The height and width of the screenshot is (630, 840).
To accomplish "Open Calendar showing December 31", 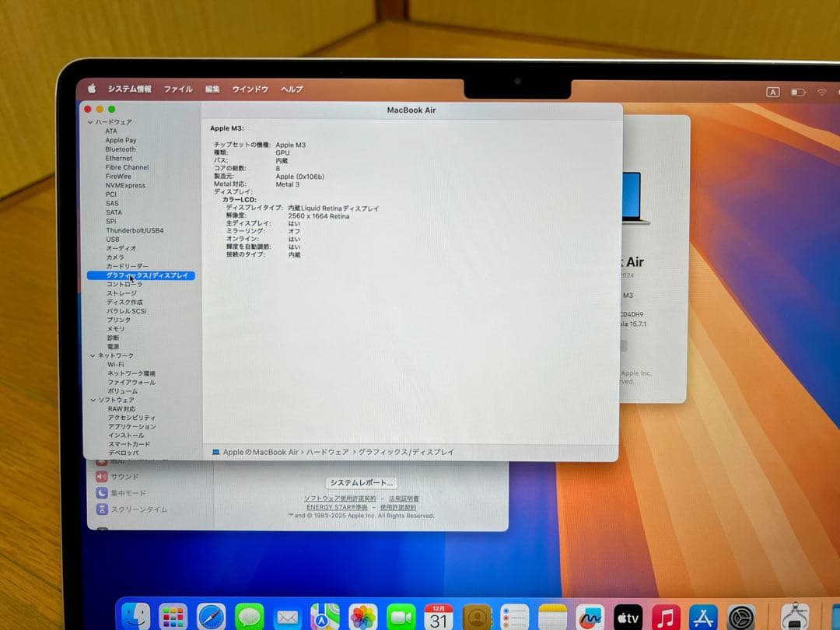I will click(x=438, y=618).
